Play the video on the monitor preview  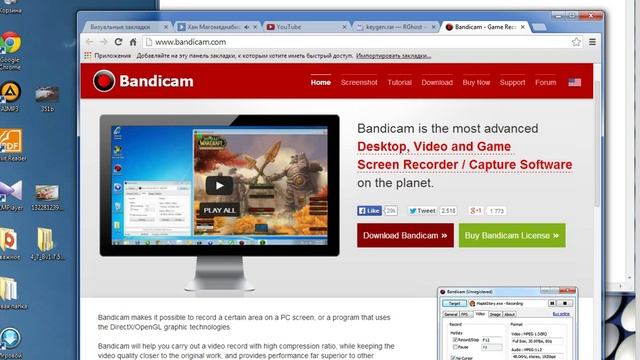point(219,186)
